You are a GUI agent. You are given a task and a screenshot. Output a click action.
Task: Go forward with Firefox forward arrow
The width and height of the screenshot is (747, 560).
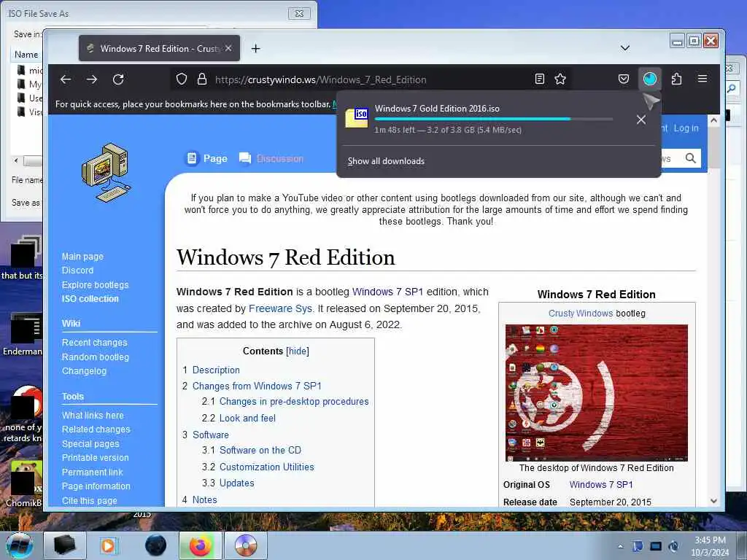pyautogui.click(x=92, y=79)
